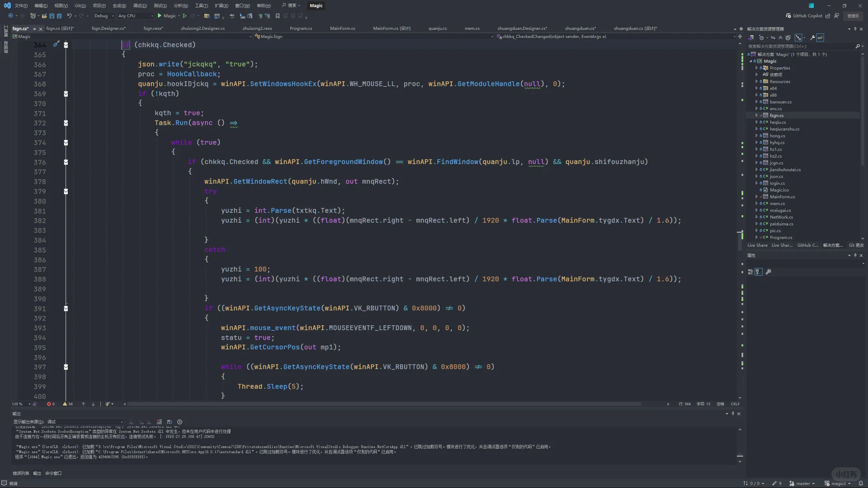The height and width of the screenshot is (488, 868).
Task: Expand the Resources folder in Solution Explorer
Action: [756, 82]
